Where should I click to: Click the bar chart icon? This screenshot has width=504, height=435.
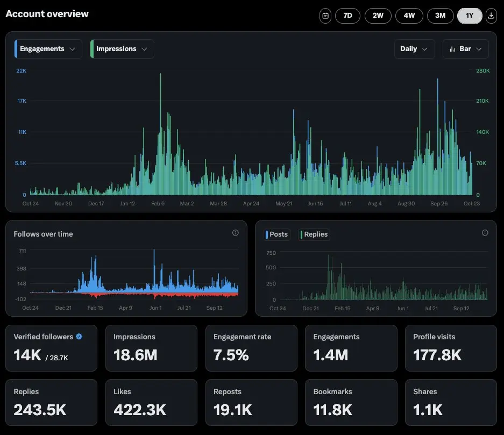[452, 49]
